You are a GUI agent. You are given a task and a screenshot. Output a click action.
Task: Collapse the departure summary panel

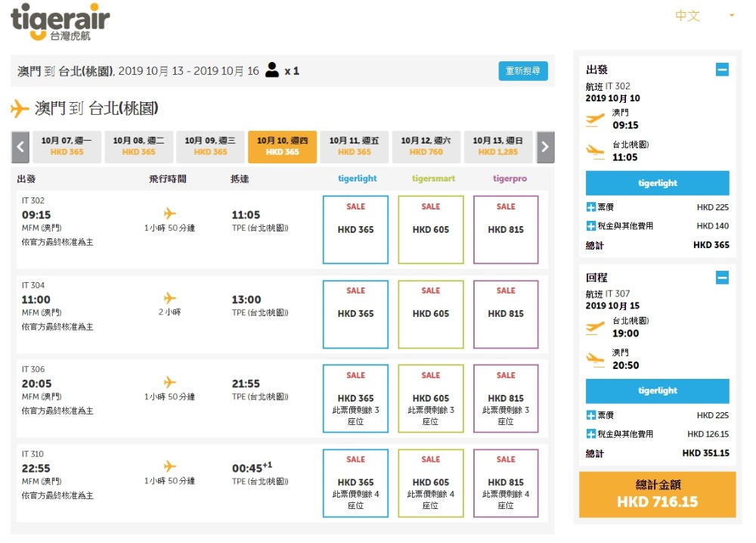[x=722, y=70]
